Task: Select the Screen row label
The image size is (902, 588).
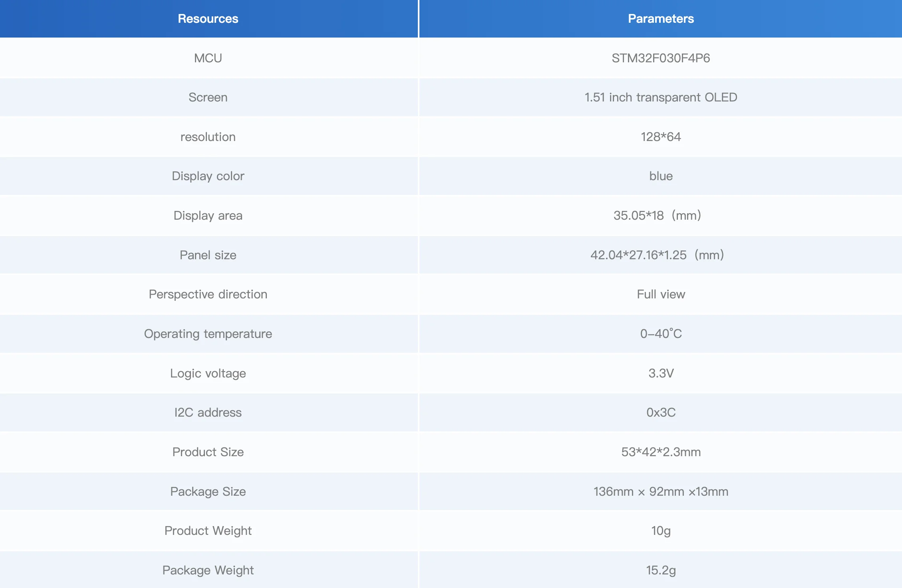Action: [x=208, y=97]
